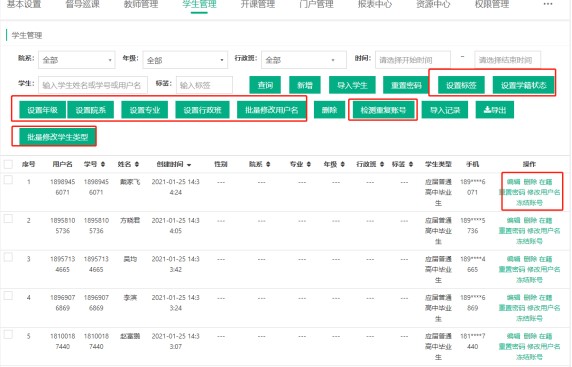The image size is (572, 367).
Task: Click 冻结账号 link in row 3
Action: (x=529, y=280)
